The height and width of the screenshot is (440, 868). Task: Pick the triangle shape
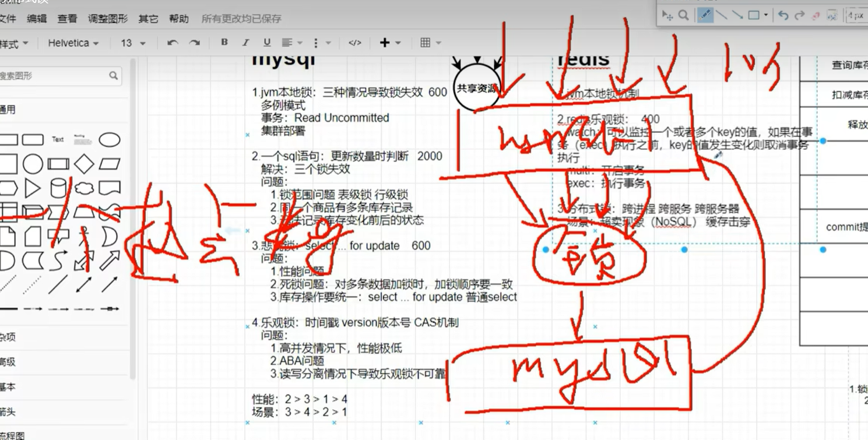tap(33, 188)
